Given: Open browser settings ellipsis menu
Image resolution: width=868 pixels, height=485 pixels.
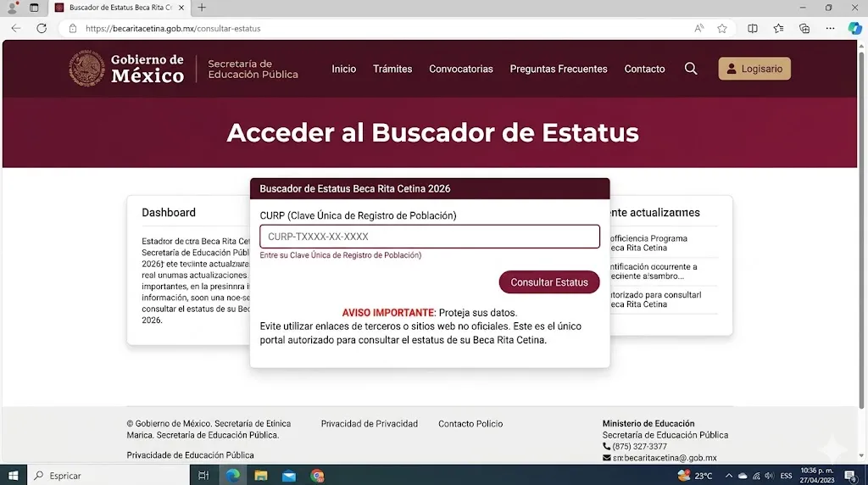Looking at the screenshot, I should click(830, 28).
